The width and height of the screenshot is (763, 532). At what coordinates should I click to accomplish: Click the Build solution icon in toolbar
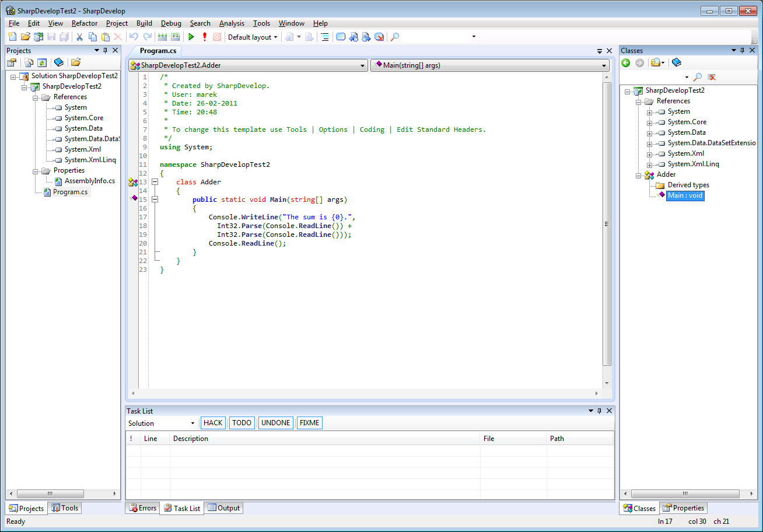162,37
